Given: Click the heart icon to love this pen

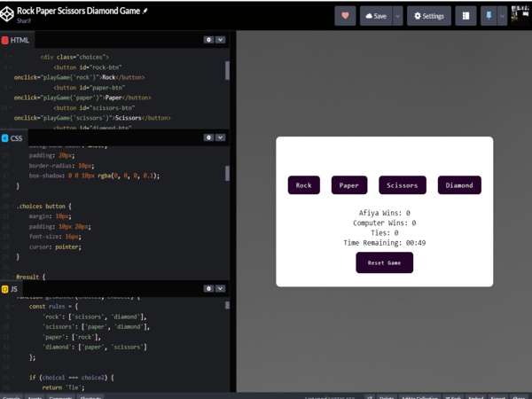Looking at the screenshot, I should point(345,16).
